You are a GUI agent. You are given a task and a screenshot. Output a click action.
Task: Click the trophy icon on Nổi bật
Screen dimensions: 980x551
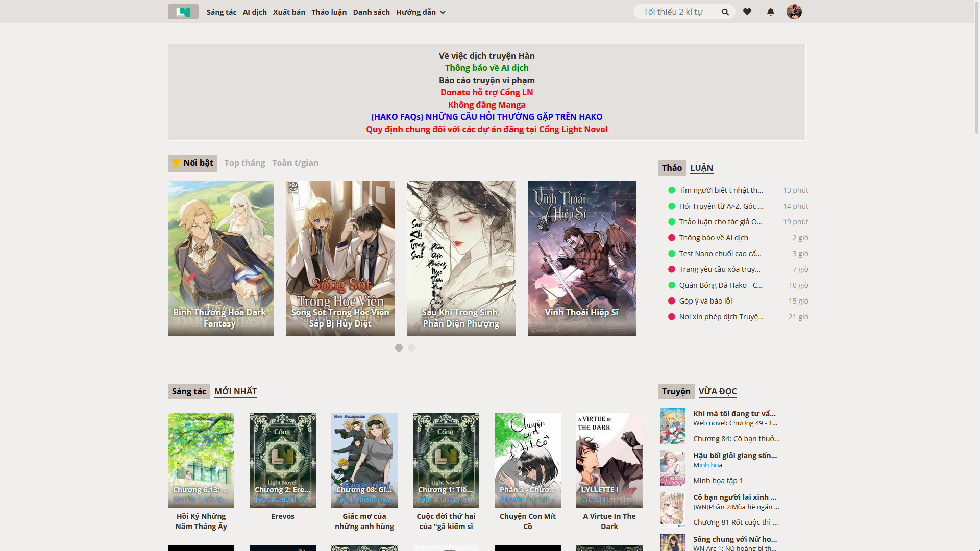176,163
